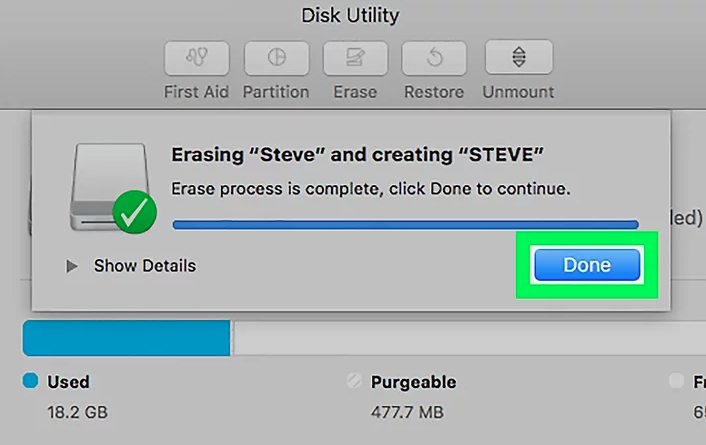Click the First Aid label
Image resolution: width=706 pixels, height=445 pixels.
(196, 92)
